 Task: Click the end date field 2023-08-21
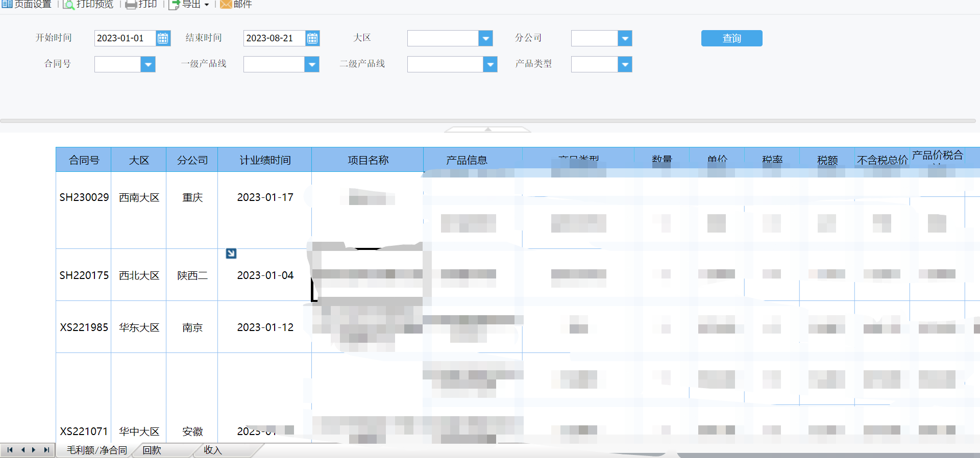point(275,38)
